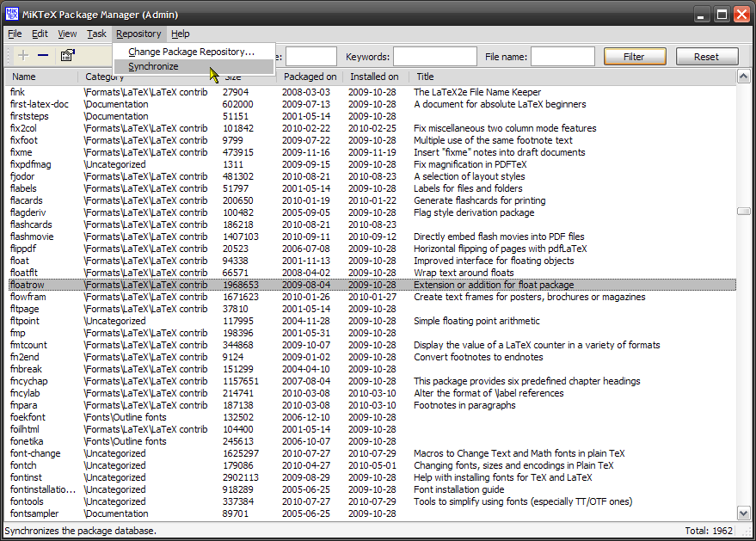Screen dimensions: 756x541
Task: Select the fixme package row
Action: pyautogui.click(x=372, y=152)
